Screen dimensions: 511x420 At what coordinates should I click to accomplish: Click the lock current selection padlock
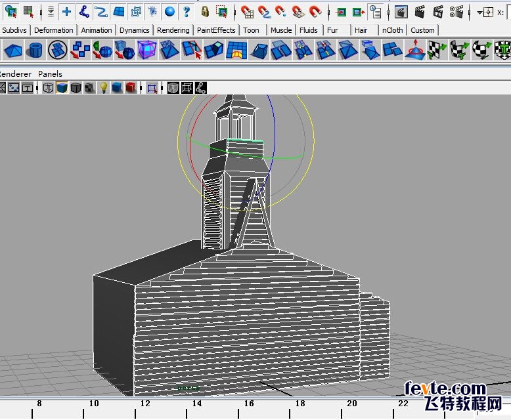click(205, 12)
